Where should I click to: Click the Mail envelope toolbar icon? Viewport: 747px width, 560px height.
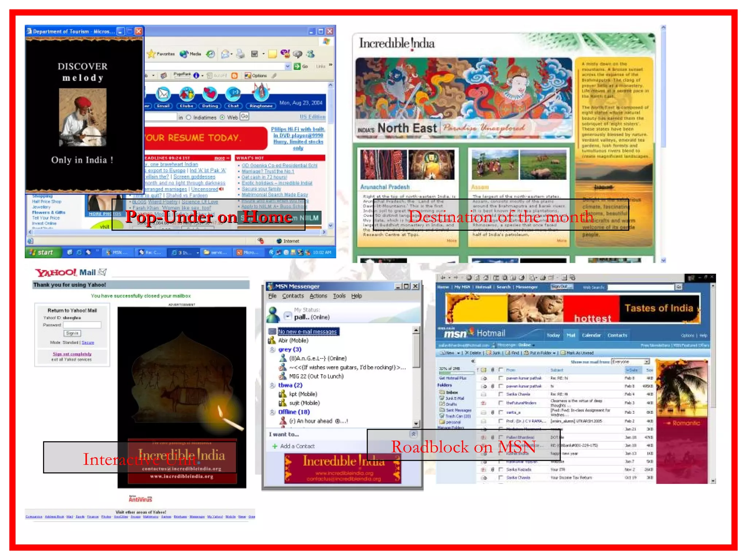pyautogui.click(x=225, y=54)
